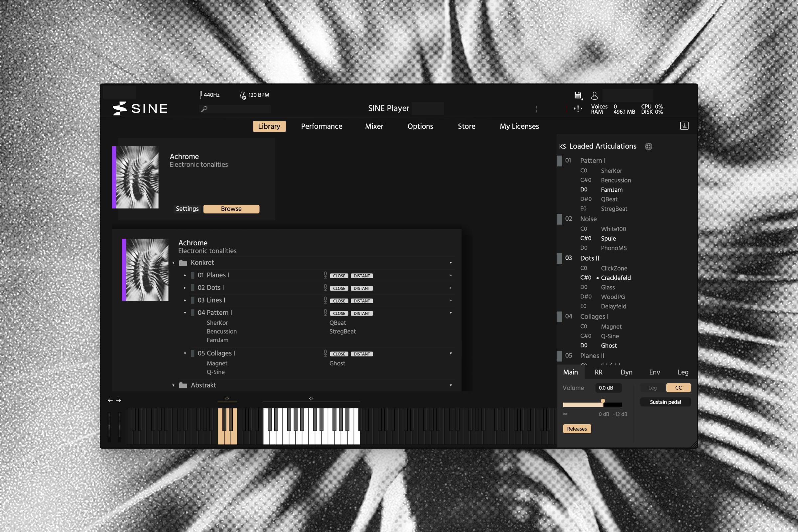Click the playable range handle above white keys
The height and width of the screenshot is (532, 798).
coord(311,398)
